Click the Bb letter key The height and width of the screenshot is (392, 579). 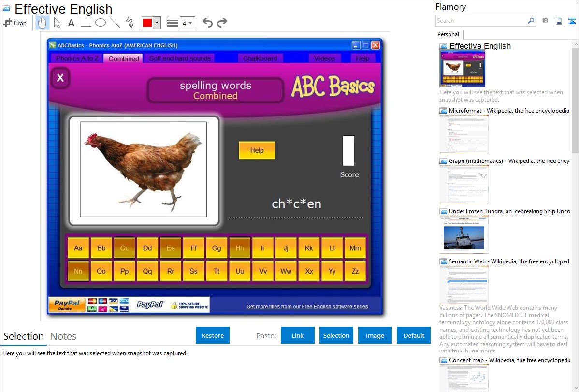[x=101, y=248]
